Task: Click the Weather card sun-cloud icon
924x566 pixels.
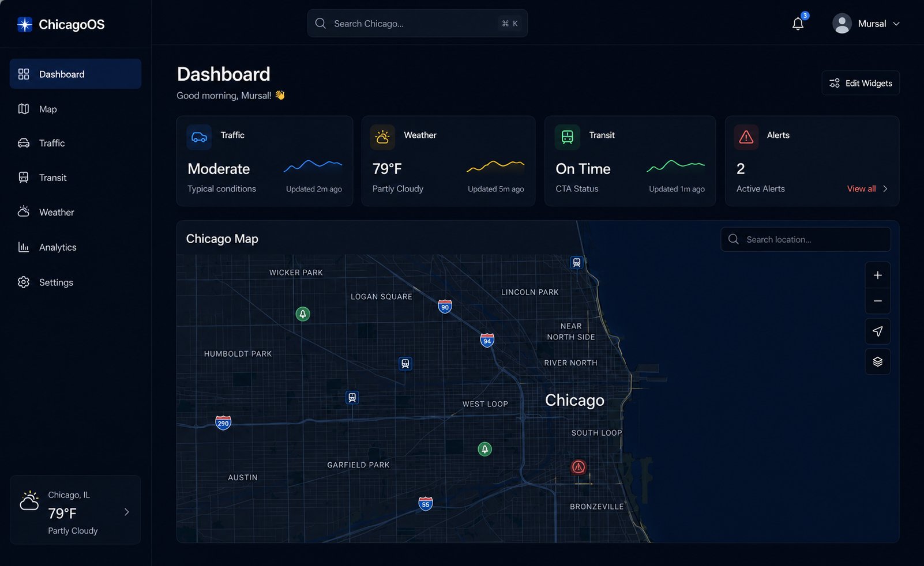Action: (x=382, y=137)
